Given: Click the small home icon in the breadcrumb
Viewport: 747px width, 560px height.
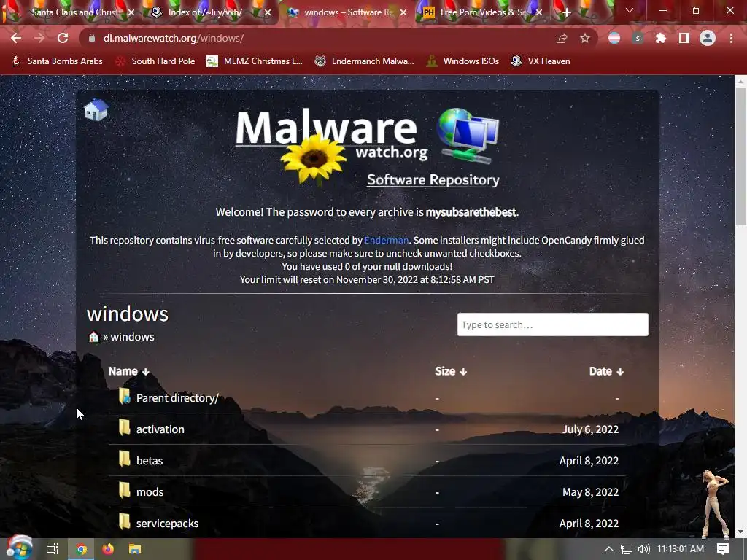Looking at the screenshot, I should [93, 337].
